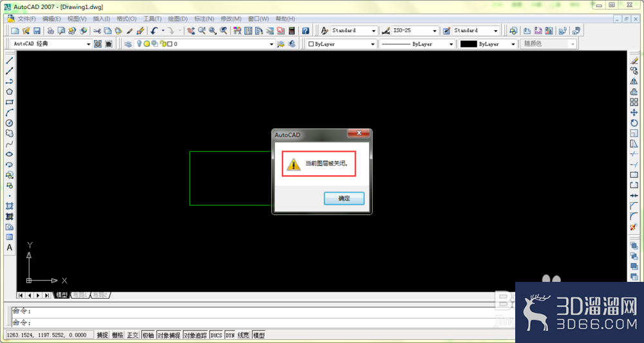Open the 修改(M) menu

tap(231, 19)
